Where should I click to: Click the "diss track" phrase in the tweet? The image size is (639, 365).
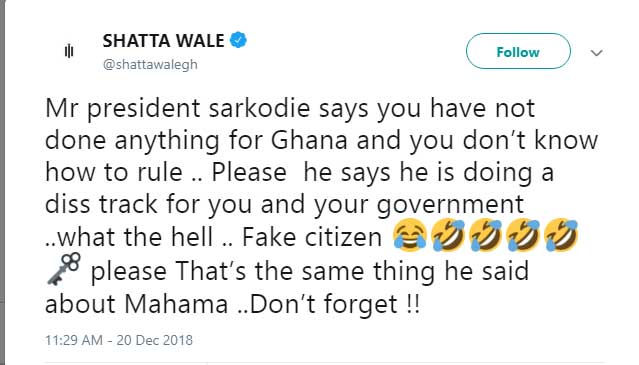(101, 205)
